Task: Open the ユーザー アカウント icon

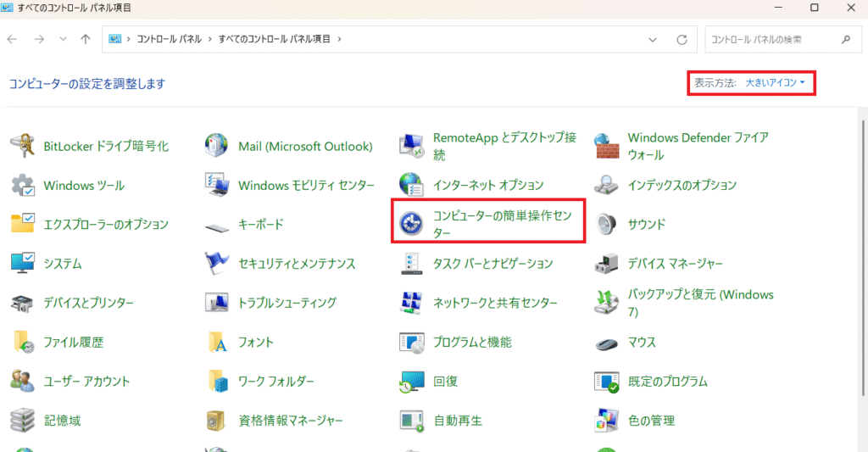Action: pyautogui.click(x=23, y=381)
